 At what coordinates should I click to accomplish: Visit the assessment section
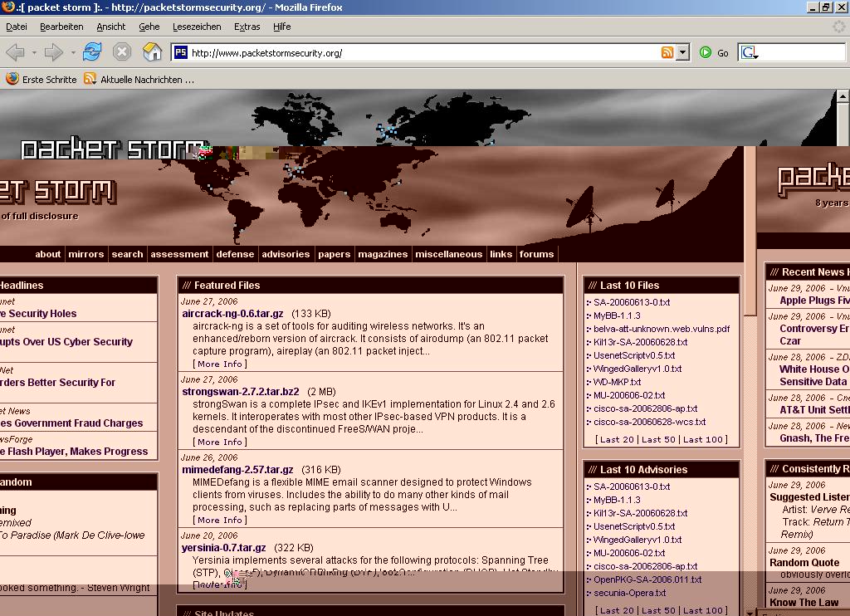point(179,254)
